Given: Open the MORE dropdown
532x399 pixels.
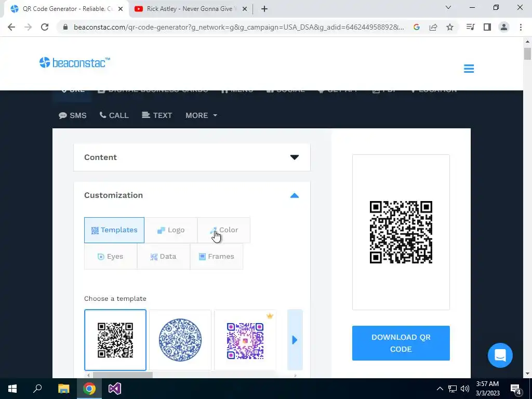Looking at the screenshot, I should 201,115.
